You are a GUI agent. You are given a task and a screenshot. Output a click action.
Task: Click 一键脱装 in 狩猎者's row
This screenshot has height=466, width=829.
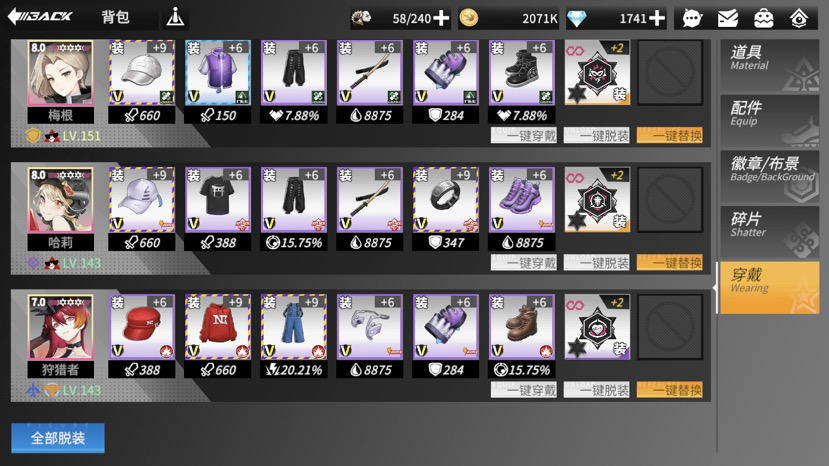[597, 390]
